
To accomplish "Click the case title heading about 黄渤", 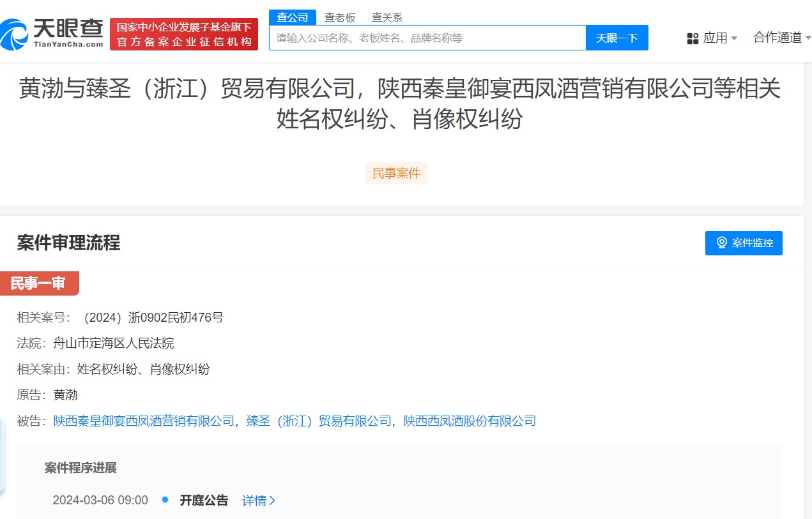I will (400, 103).
